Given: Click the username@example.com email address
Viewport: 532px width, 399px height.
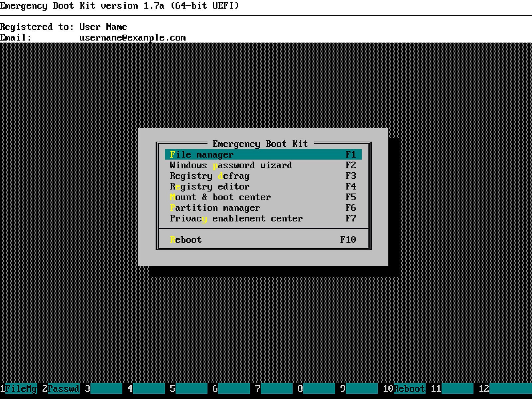Looking at the screenshot, I should 132,38.
